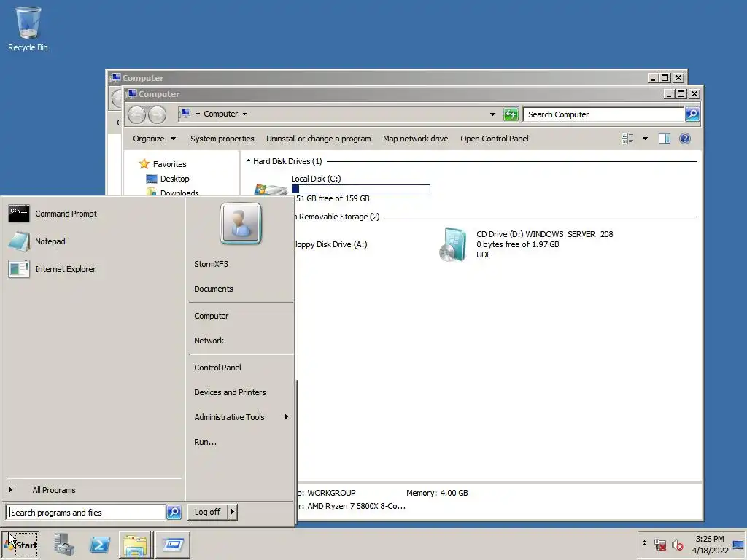Viewport: 747px width, 560px height.
Task: Collapse the Hard Disk Drives group
Action: click(248, 161)
